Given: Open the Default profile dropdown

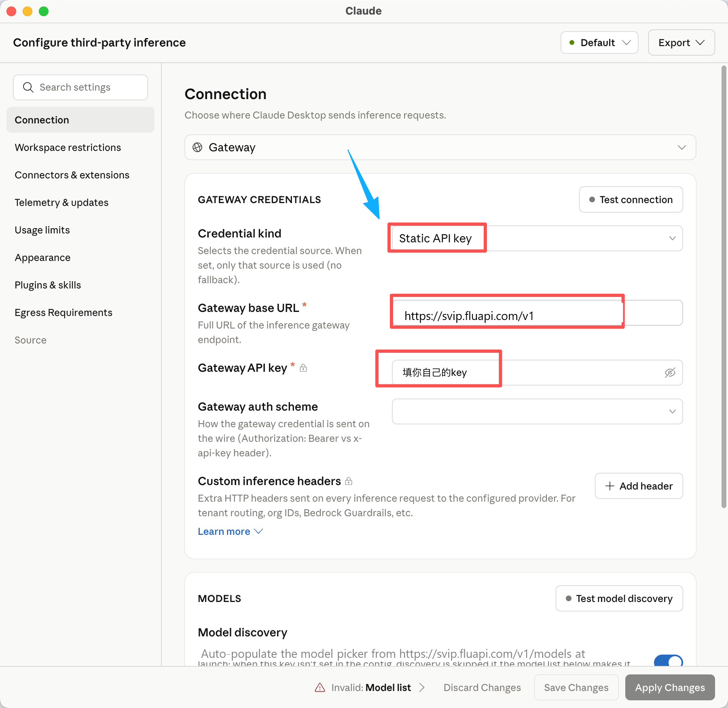Looking at the screenshot, I should click(599, 42).
